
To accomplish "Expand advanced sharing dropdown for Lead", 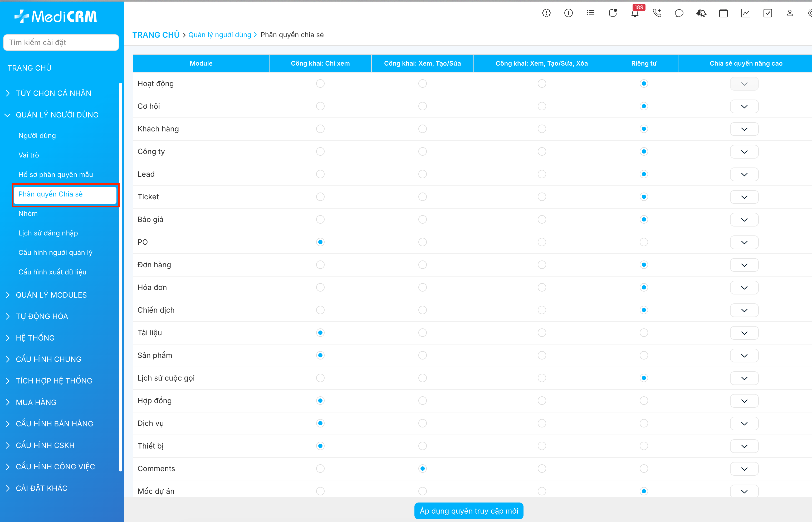I will 744,175.
